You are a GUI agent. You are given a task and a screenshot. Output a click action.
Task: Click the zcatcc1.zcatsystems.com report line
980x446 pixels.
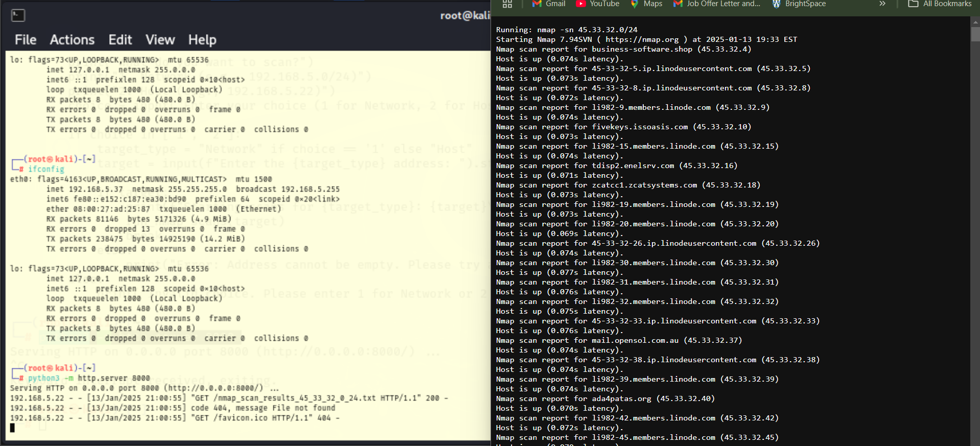(x=628, y=185)
